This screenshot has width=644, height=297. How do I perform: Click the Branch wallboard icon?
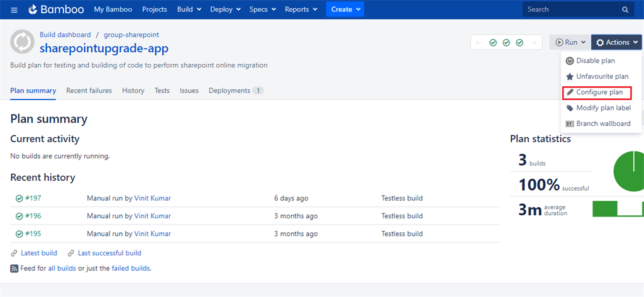coord(570,124)
